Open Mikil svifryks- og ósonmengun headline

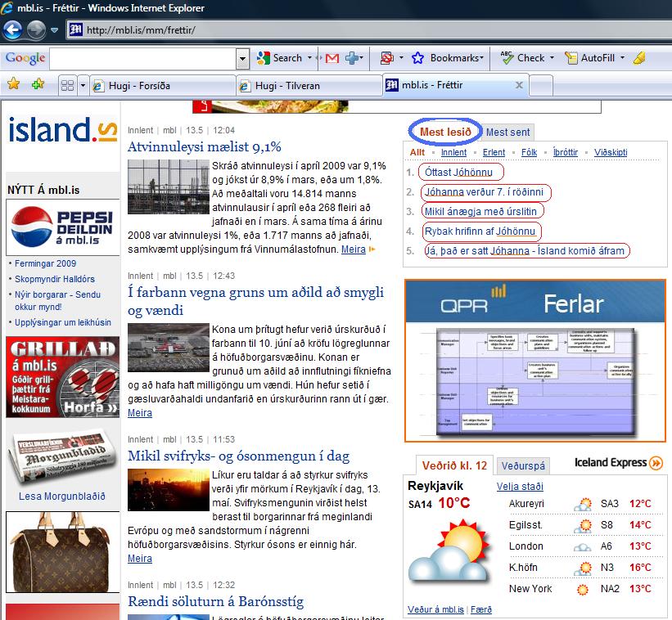click(239, 456)
